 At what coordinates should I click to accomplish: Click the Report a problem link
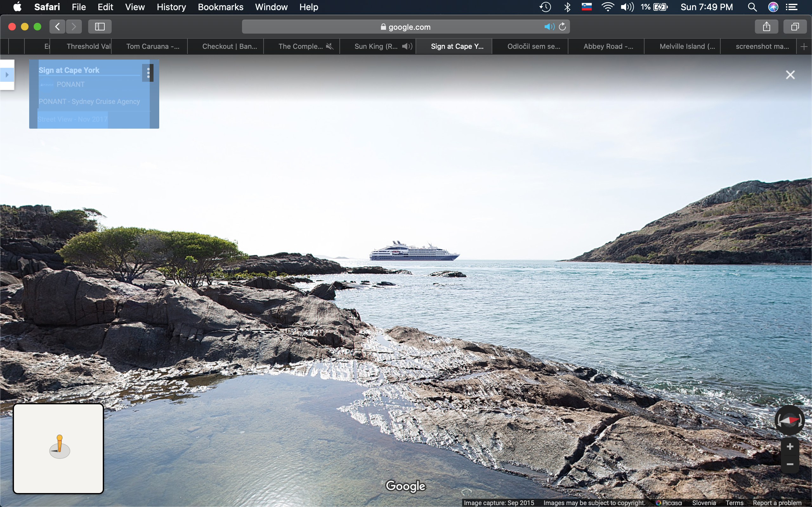coord(777,503)
